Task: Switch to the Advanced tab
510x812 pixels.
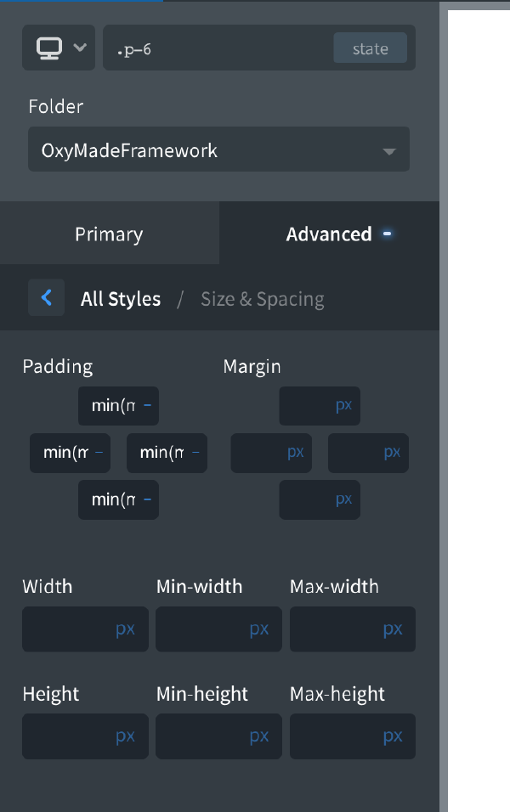Action: coord(330,233)
